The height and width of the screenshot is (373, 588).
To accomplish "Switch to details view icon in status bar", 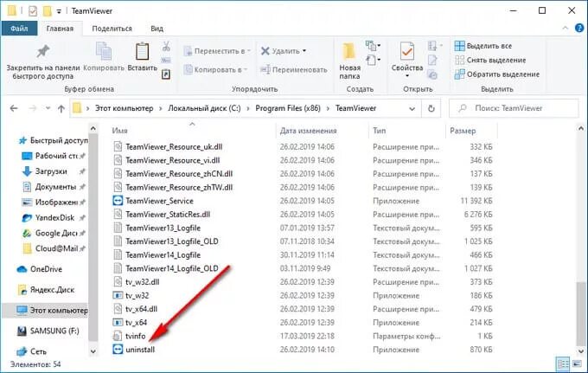I will coord(563,364).
